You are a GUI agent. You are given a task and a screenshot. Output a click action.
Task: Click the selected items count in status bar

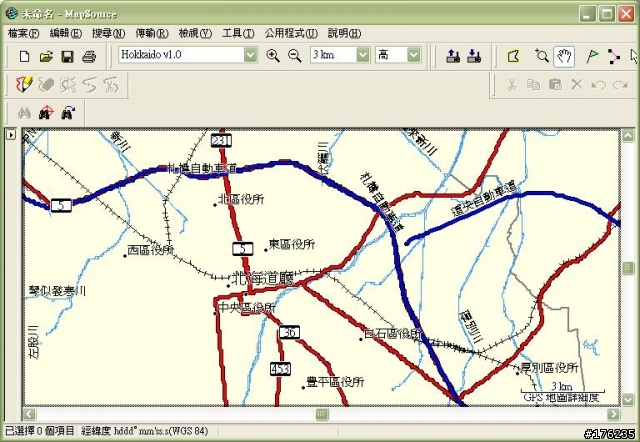40,431
